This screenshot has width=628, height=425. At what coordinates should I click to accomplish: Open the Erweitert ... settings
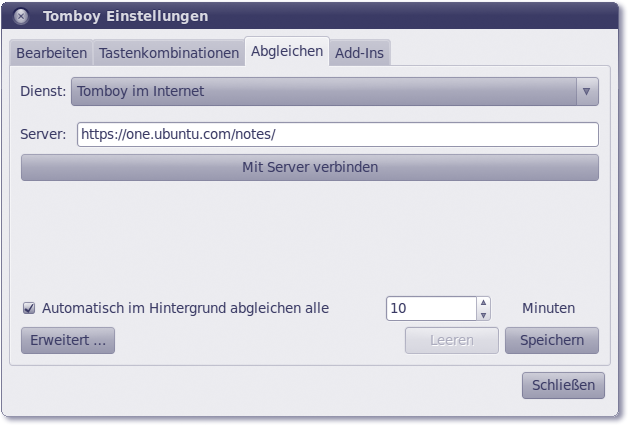(x=68, y=340)
